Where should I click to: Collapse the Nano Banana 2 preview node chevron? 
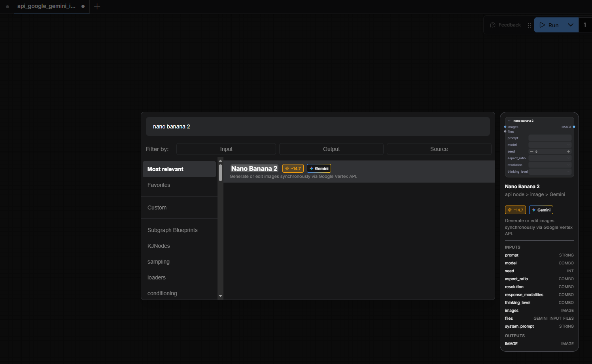(509, 121)
